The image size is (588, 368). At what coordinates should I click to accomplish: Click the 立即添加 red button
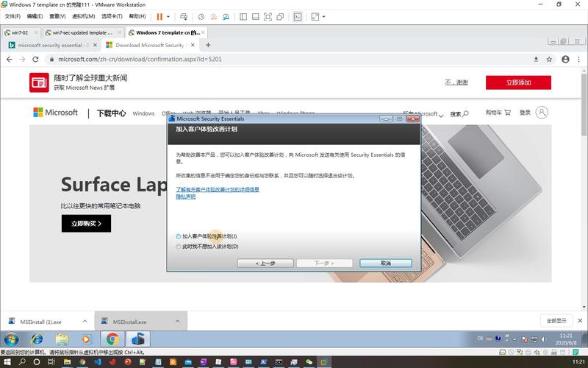[x=518, y=82]
